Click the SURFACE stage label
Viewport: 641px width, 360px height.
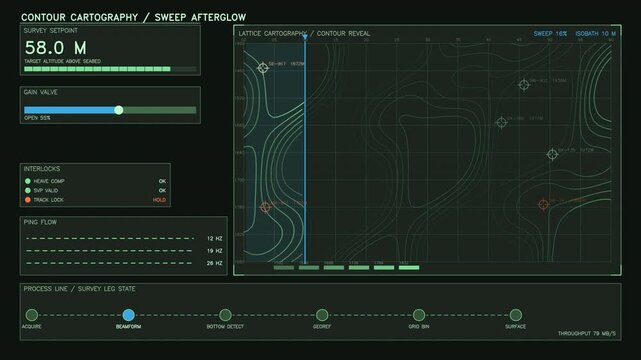pos(515,326)
